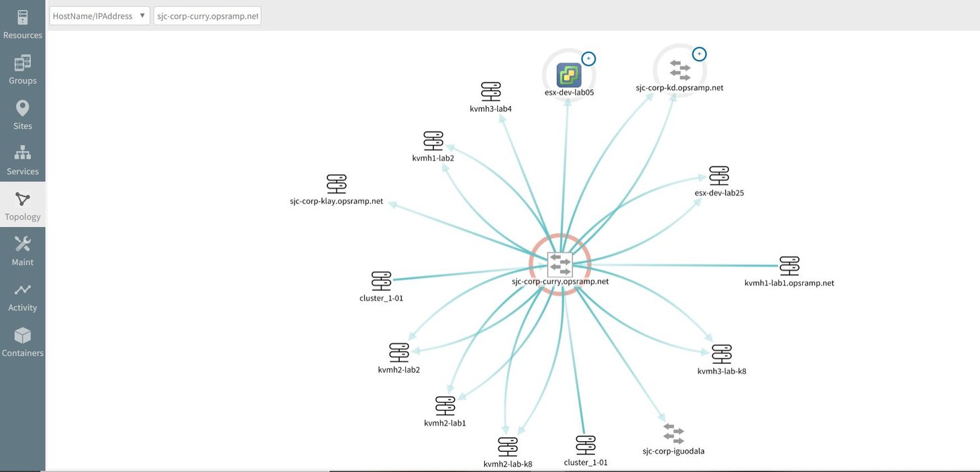Select the sjc-corp-iguodala switch icon

click(x=673, y=434)
